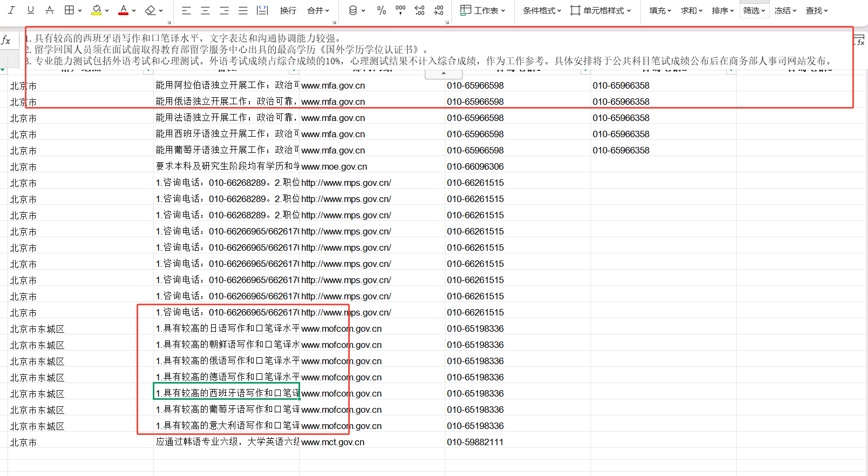The width and height of the screenshot is (868, 476).
Task: Open the 合并 merge cells dropdown
Action: pos(318,10)
